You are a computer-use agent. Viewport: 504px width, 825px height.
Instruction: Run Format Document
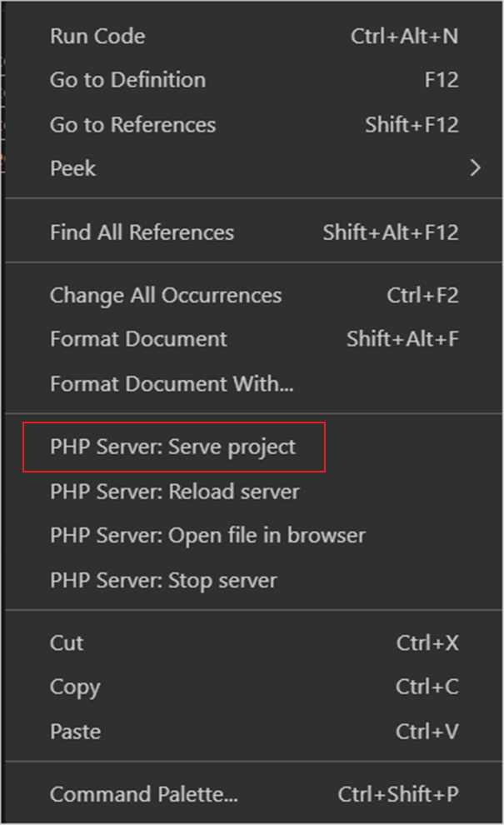[x=137, y=339]
